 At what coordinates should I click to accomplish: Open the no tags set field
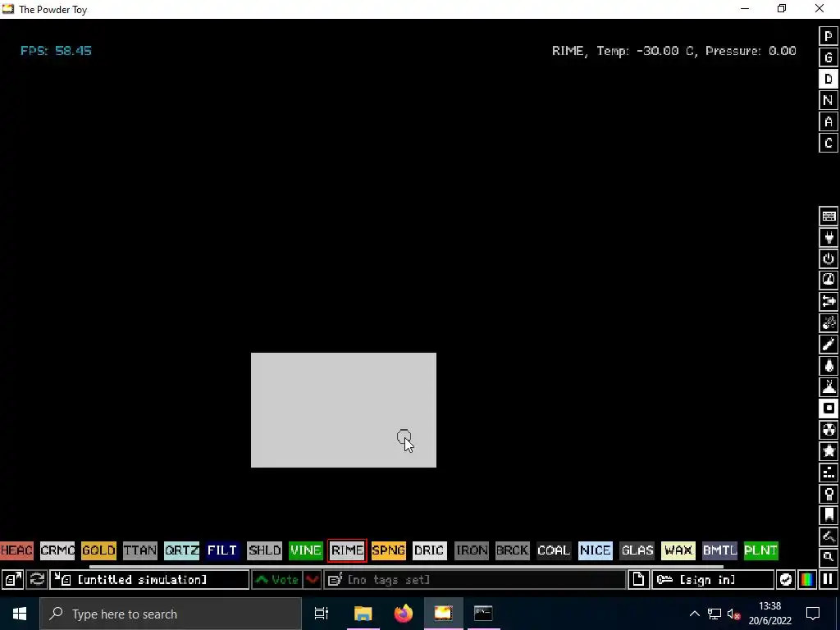pos(475,580)
